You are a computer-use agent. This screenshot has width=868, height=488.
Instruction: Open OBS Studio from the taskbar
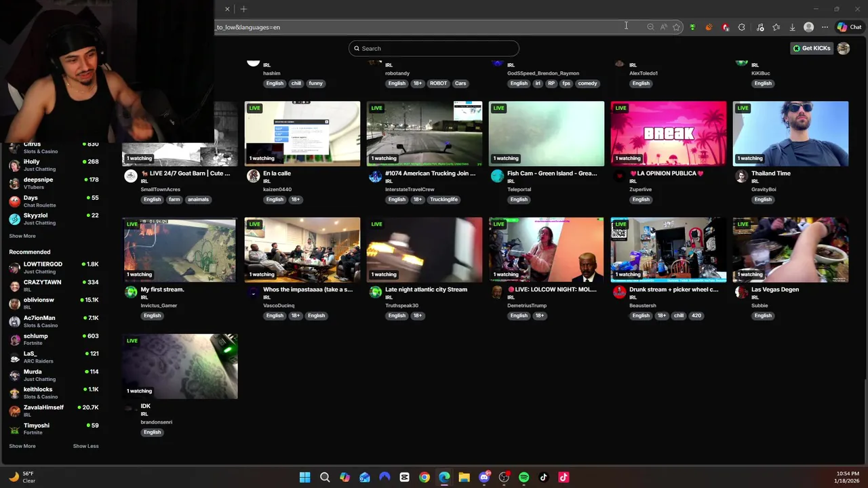pyautogui.click(x=504, y=477)
